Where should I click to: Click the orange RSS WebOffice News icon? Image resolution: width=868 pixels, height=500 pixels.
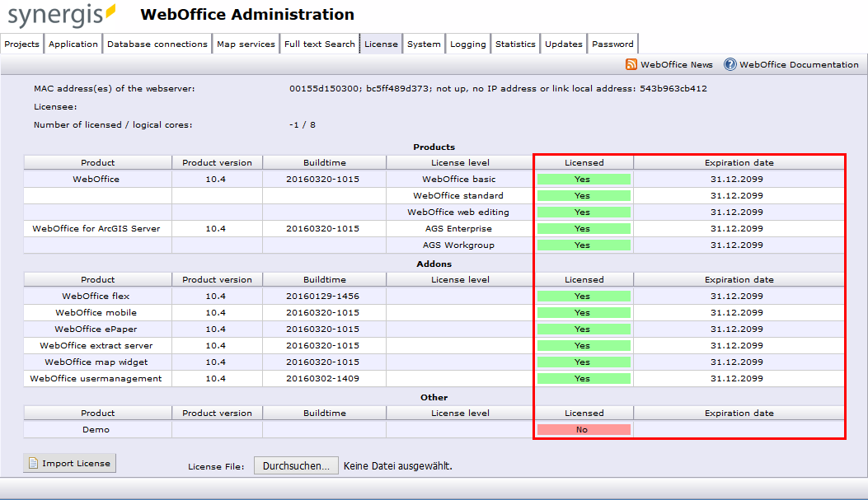[x=630, y=64]
